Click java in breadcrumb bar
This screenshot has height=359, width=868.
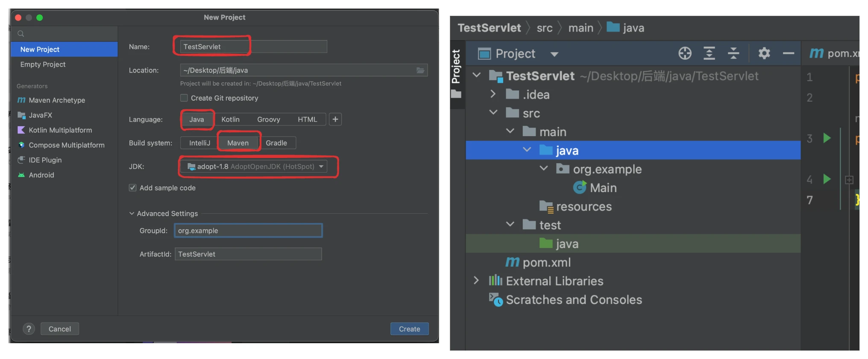tap(626, 28)
